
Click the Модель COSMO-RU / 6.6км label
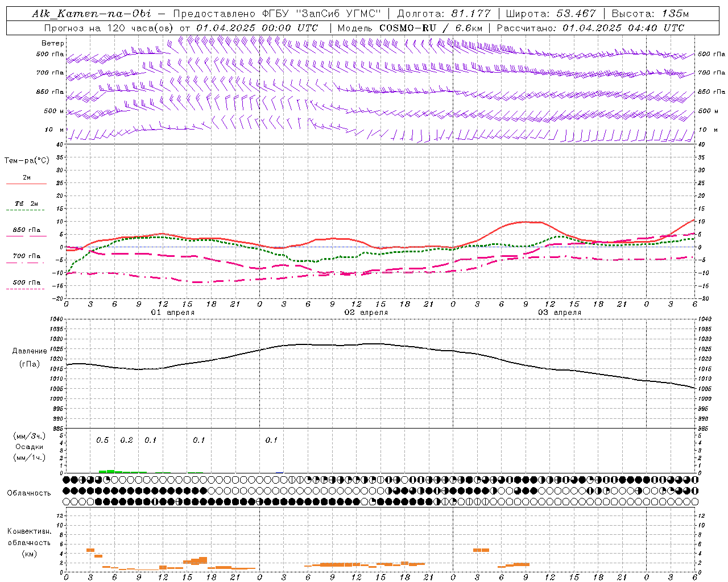point(409,28)
